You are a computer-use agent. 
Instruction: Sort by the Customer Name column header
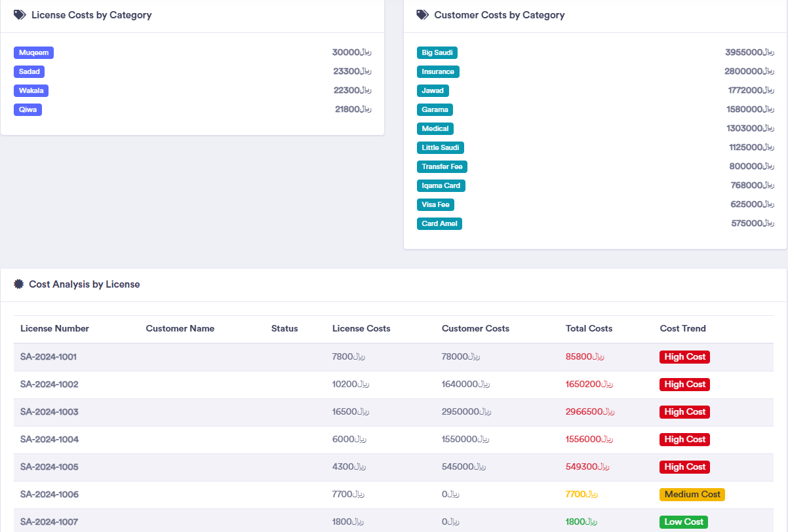(180, 328)
